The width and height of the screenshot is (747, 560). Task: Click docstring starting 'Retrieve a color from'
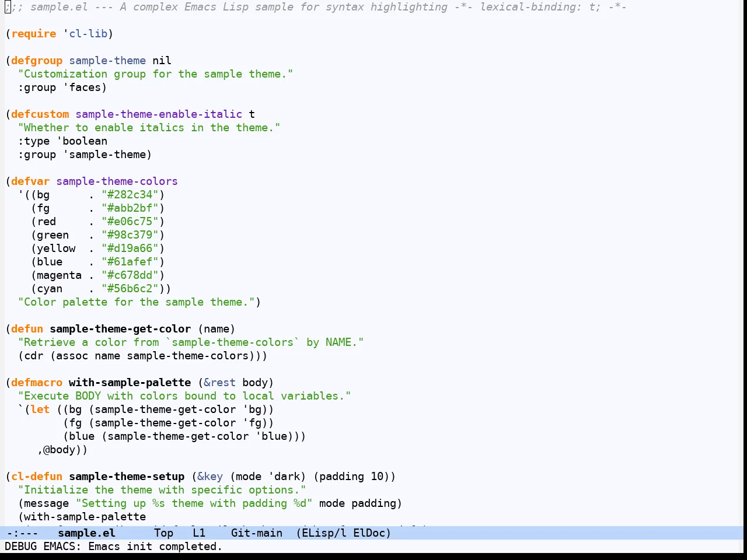[x=191, y=342]
